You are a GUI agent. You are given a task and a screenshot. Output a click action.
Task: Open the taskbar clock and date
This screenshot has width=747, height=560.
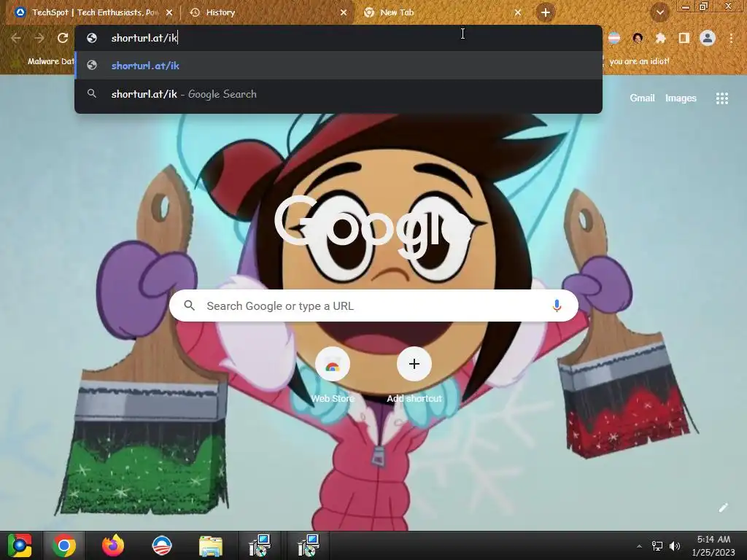[713, 545]
